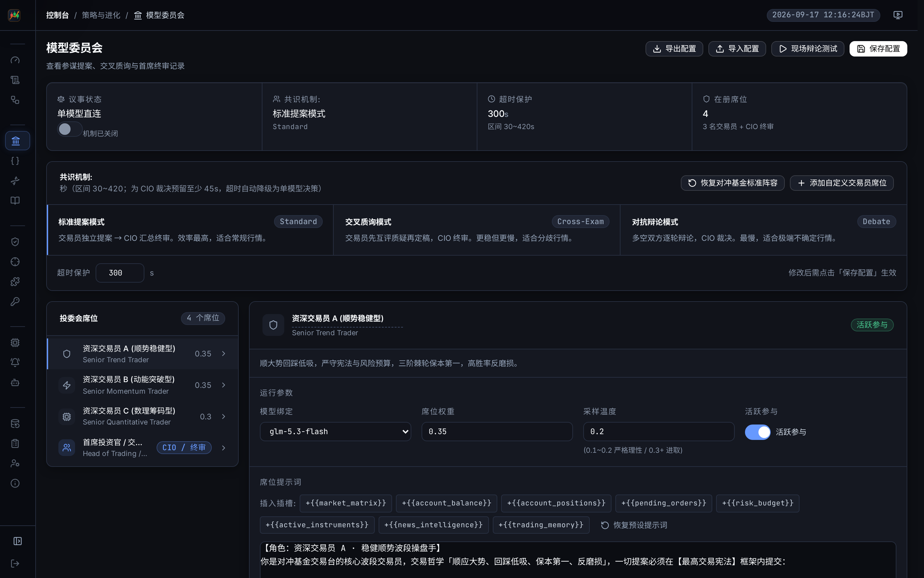Image resolution: width=924 pixels, height=578 pixels.
Task: Open the shield-check sidebar icon
Action: 15,241
